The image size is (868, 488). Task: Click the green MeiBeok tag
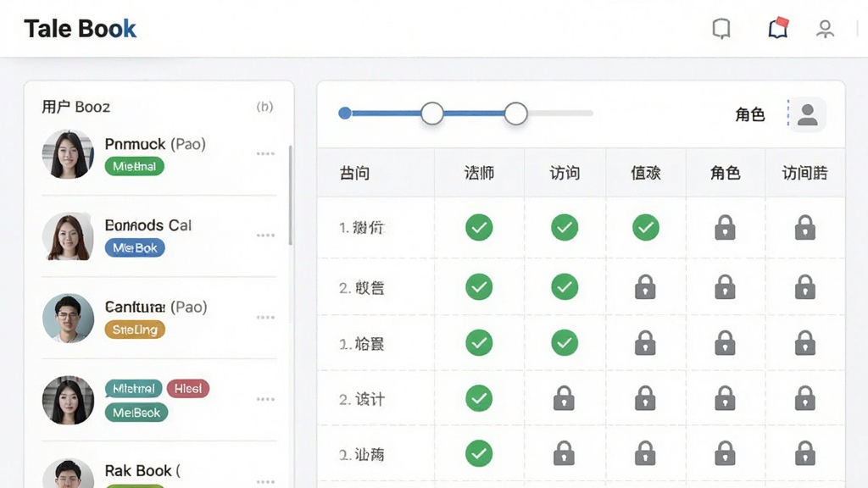(x=136, y=413)
